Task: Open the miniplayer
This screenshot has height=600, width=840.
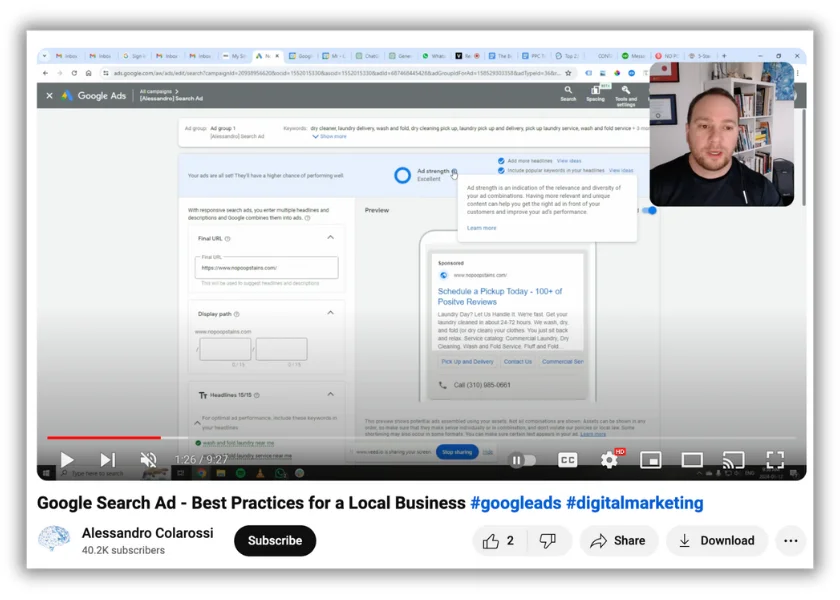Action: (x=650, y=460)
